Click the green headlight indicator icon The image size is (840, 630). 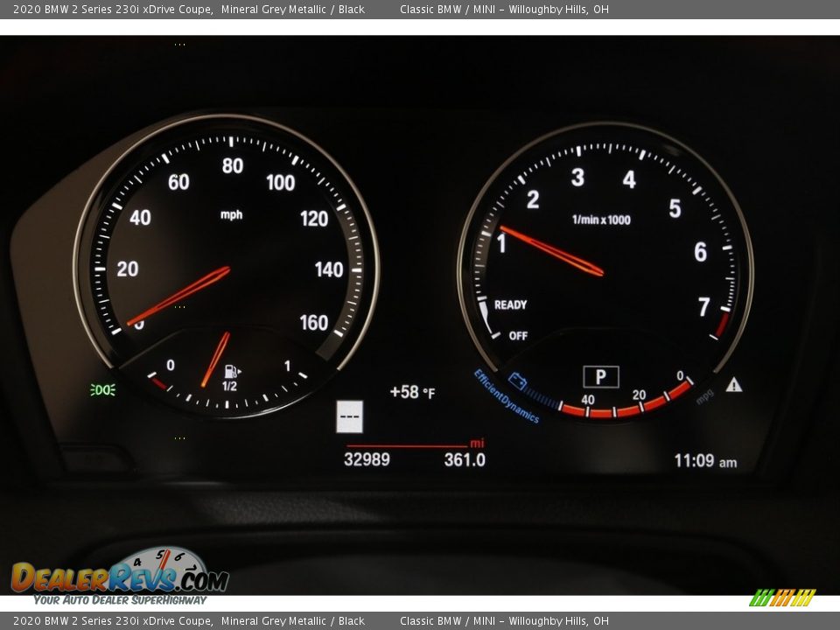point(103,389)
